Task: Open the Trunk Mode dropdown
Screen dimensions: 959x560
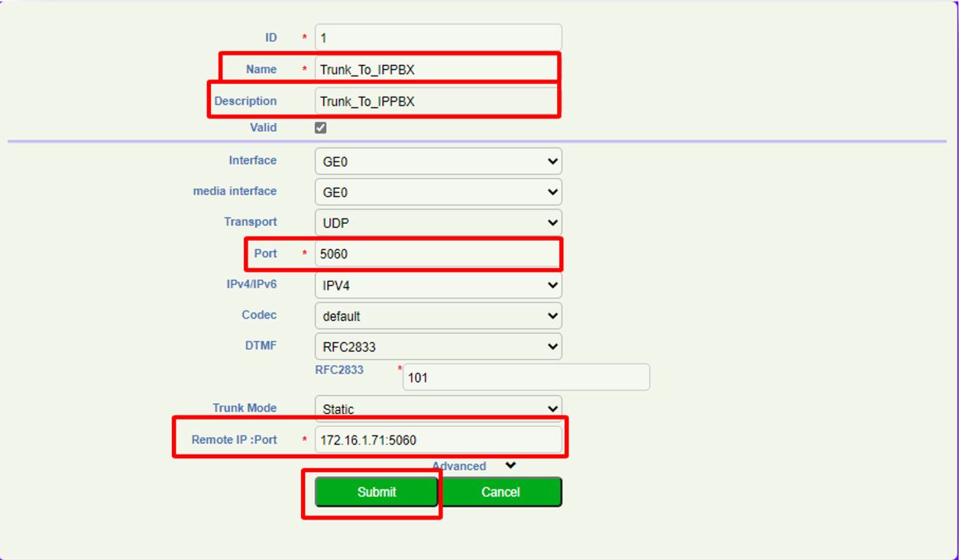Action: coord(438,408)
